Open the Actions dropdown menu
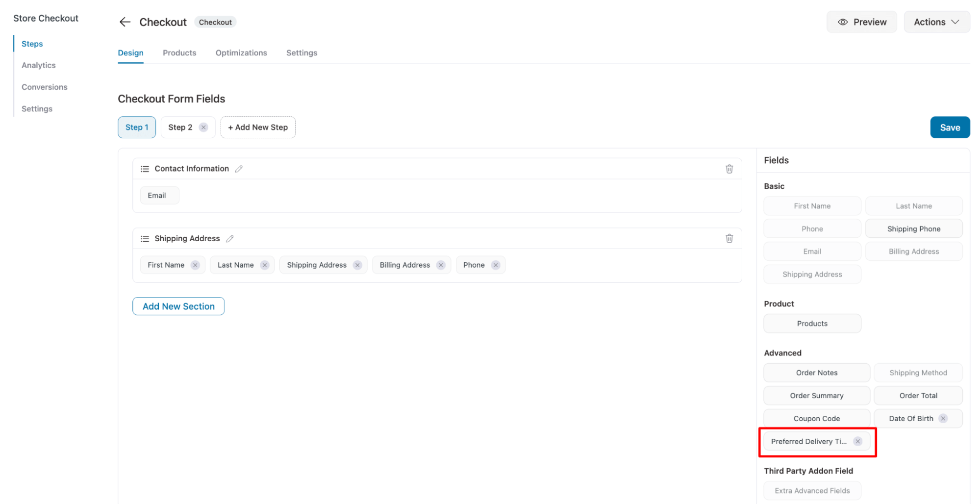 936,22
